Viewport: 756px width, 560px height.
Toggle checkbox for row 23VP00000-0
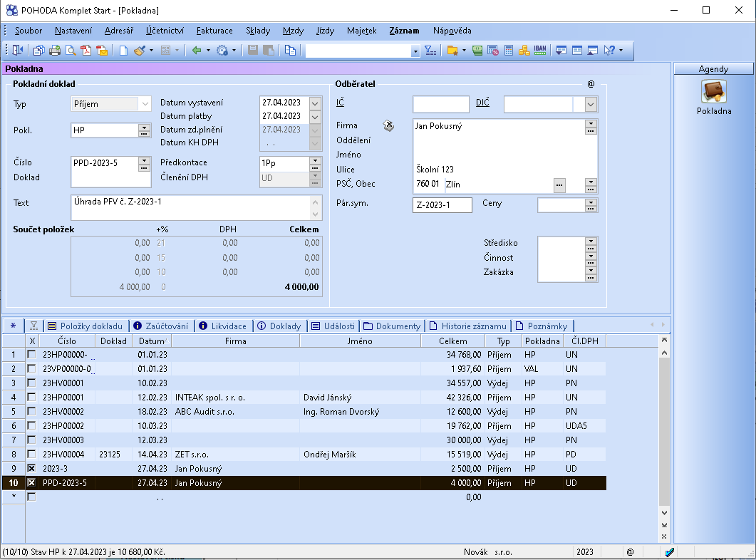32,368
